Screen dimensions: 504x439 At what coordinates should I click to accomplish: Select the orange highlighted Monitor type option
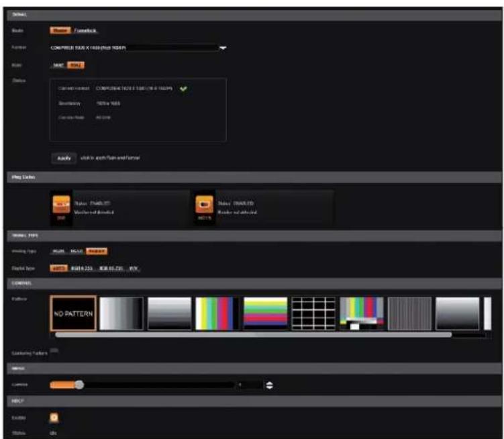(97, 251)
